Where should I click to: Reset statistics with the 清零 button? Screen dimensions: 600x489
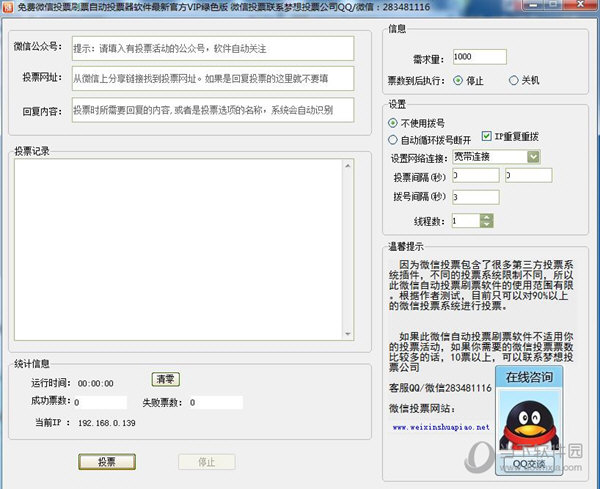[x=166, y=379]
